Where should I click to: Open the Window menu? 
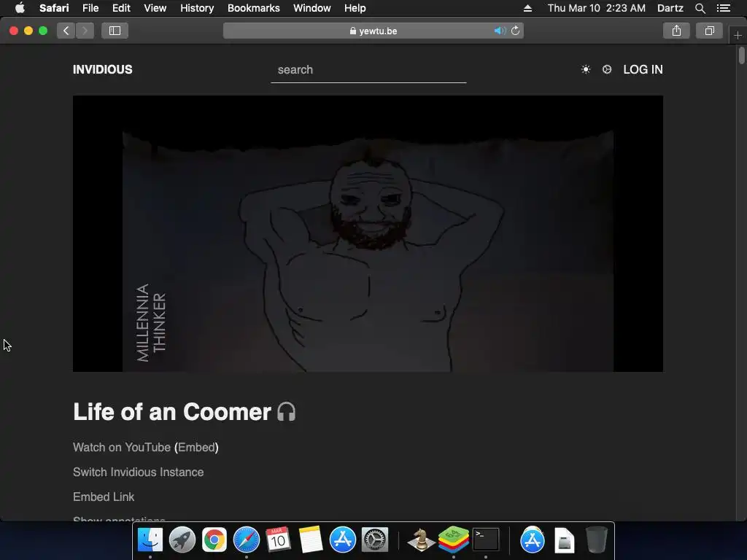pos(312,8)
